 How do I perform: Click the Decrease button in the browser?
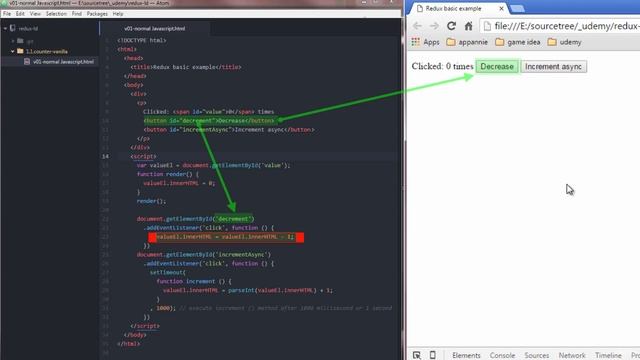[x=497, y=67]
